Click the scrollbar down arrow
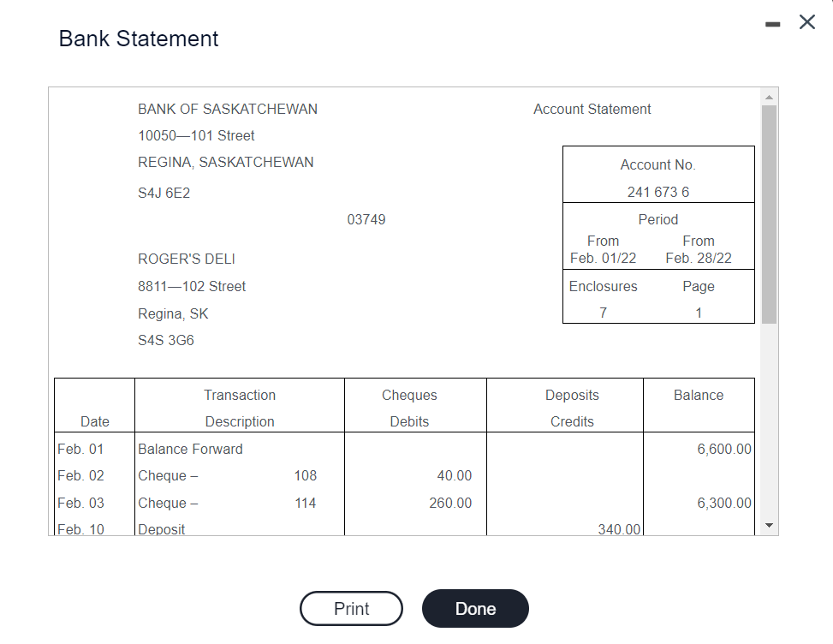 [x=769, y=525]
